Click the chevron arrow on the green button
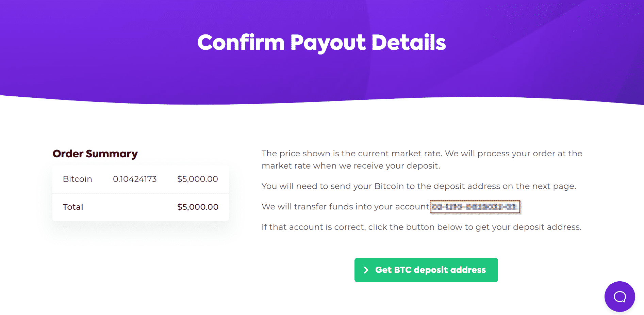Image resolution: width=644 pixels, height=315 pixels. [366, 270]
